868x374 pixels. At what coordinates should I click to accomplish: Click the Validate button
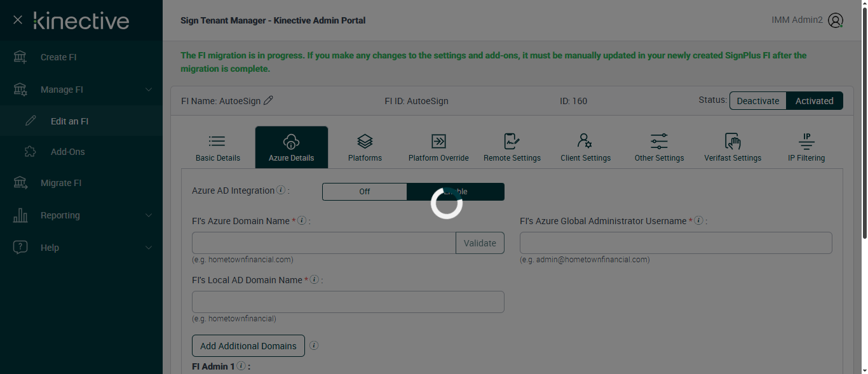click(480, 243)
